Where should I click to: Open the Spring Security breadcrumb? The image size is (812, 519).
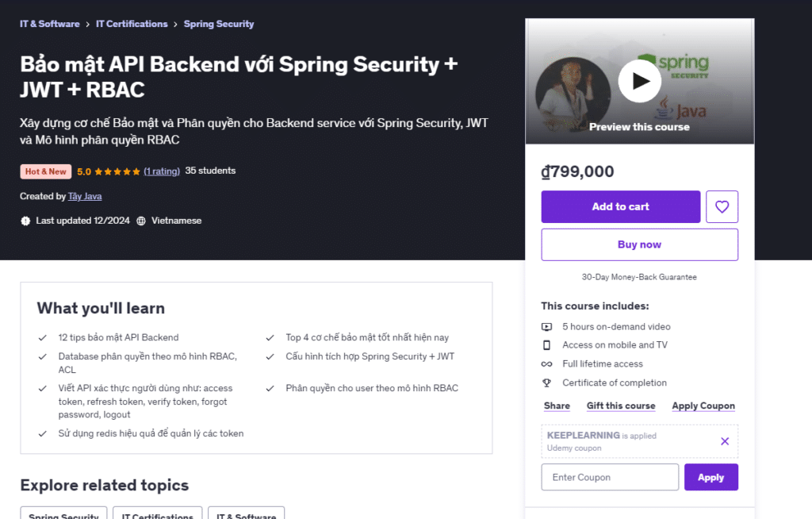click(x=219, y=24)
